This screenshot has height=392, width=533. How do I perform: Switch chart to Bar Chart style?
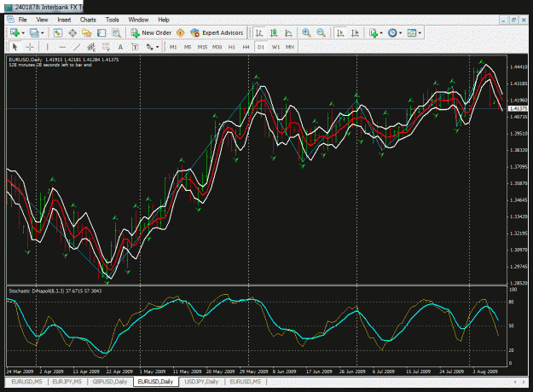coord(259,32)
